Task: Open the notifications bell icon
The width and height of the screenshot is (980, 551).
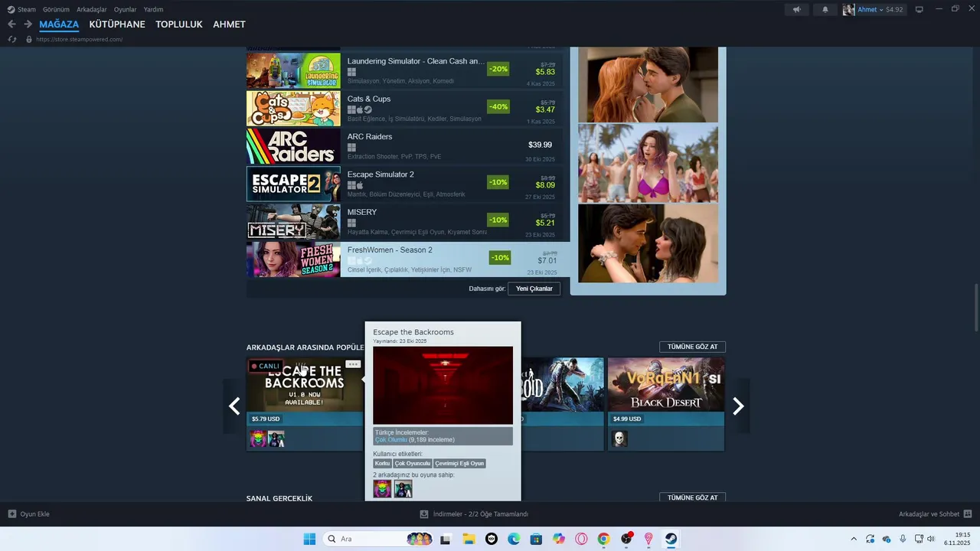Action: [x=825, y=9]
